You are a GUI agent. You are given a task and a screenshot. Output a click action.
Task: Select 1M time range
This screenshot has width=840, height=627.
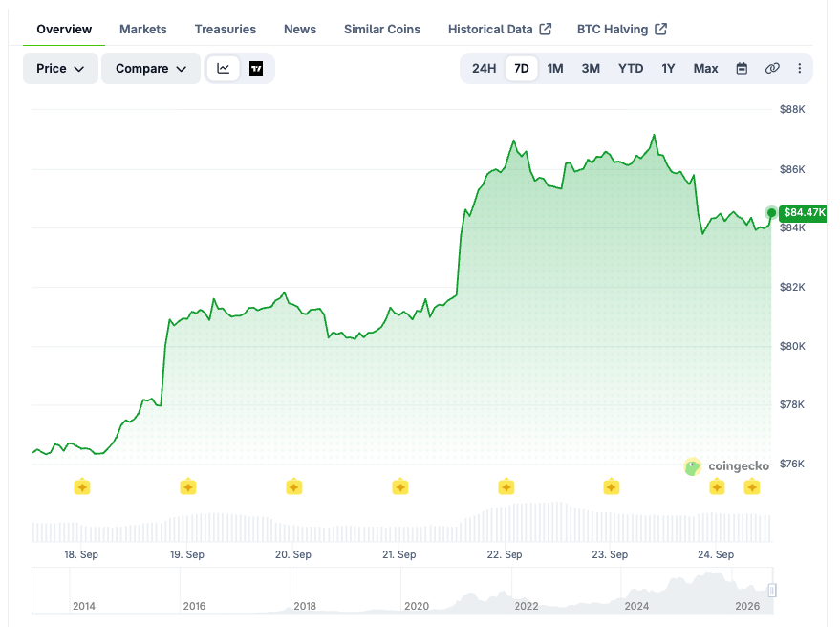point(555,69)
